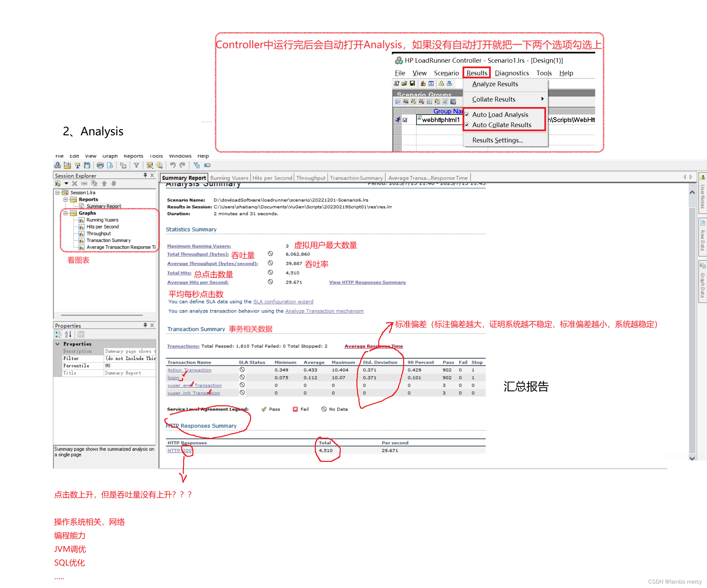Collapse the Properties category chevron
Image resolution: width=707 pixels, height=588 pixels.
pyautogui.click(x=58, y=344)
